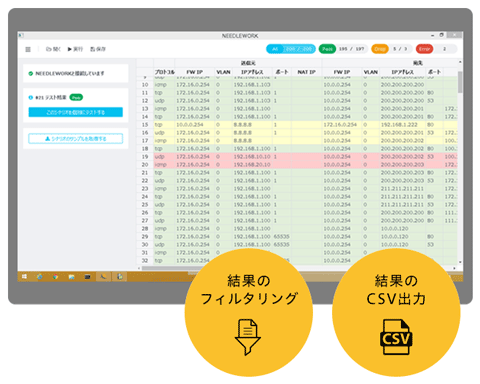Select red error row number 19
480x384 pixels.
[x=297, y=157]
